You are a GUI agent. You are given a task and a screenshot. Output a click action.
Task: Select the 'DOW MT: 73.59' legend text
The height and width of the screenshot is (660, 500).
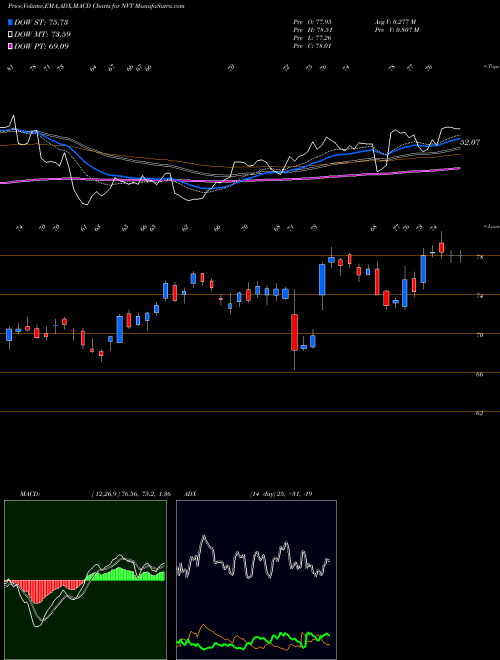click(43, 35)
